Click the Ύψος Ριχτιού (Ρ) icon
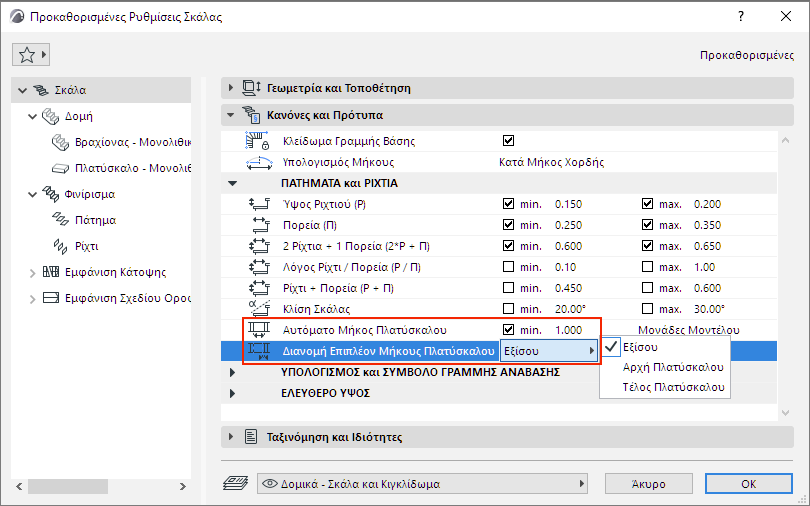810x506 pixels. pyautogui.click(x=259, y=204)
